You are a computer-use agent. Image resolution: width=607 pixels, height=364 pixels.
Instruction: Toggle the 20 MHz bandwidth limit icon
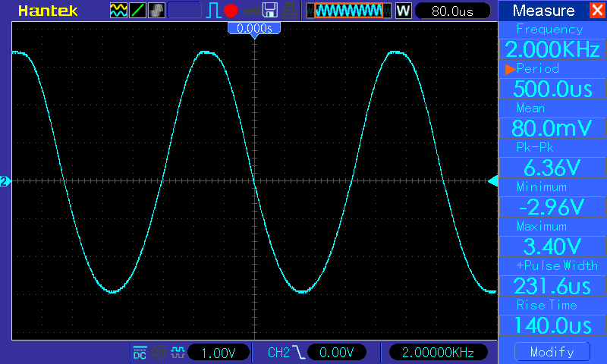159,353
